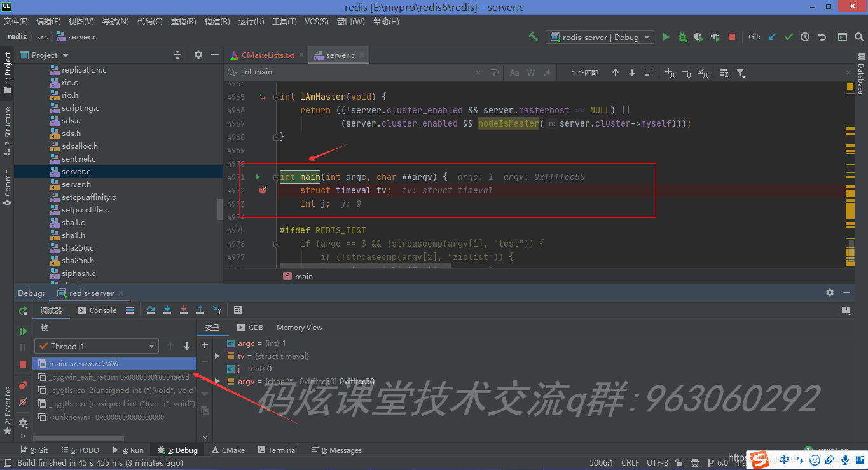Select all occurrences icon in search bar

pyautogui.click(x=703, y=73)
